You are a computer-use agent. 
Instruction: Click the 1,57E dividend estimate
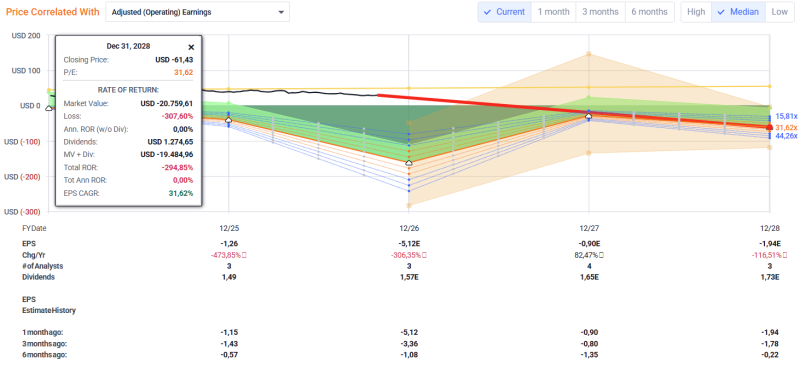coord(409,277)
